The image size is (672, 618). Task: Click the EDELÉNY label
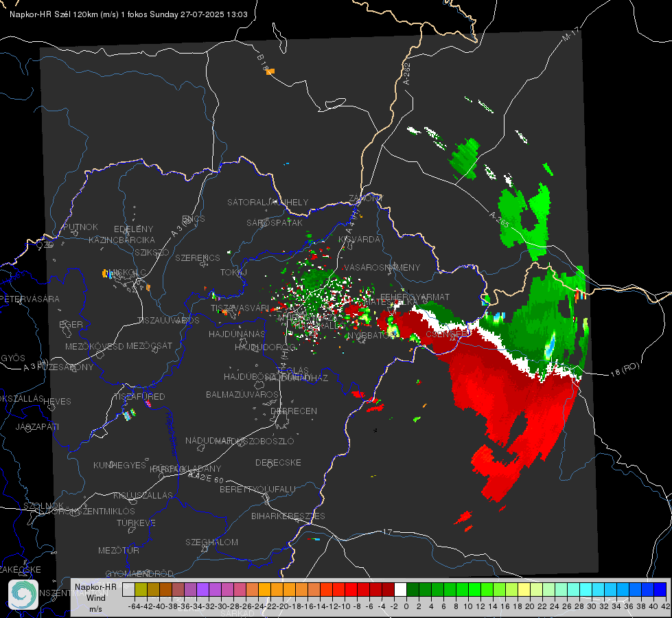[x=133, y=229]
